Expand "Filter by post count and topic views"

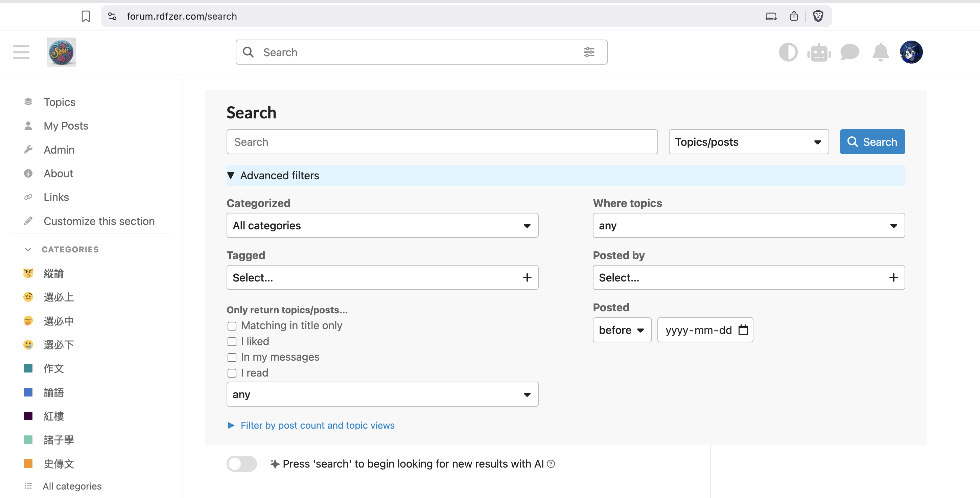tap(317, 425)
